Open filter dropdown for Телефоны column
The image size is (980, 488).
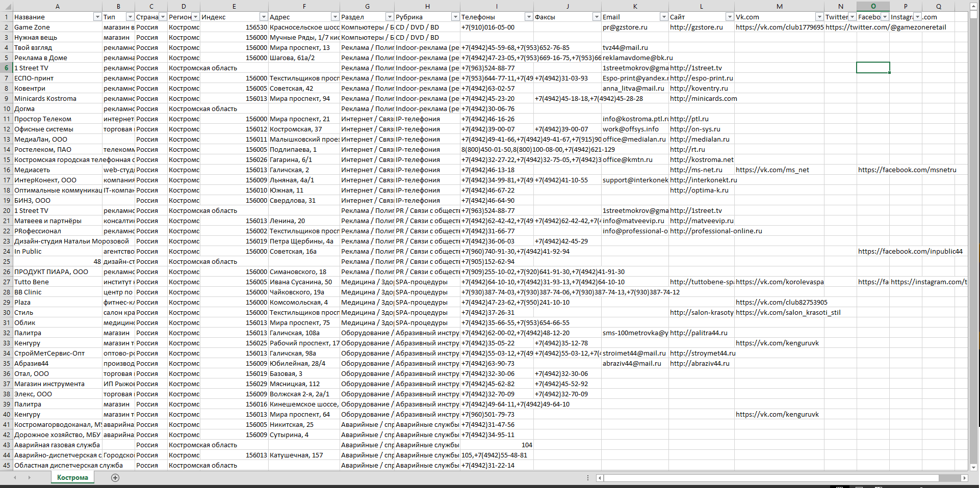tap(528, 17)
